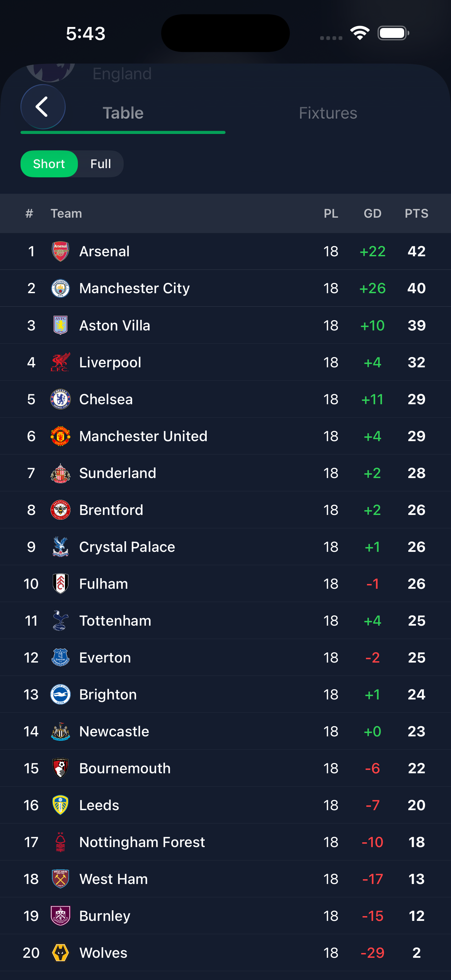Click the Wolves club crest

(x=59, y=953)
